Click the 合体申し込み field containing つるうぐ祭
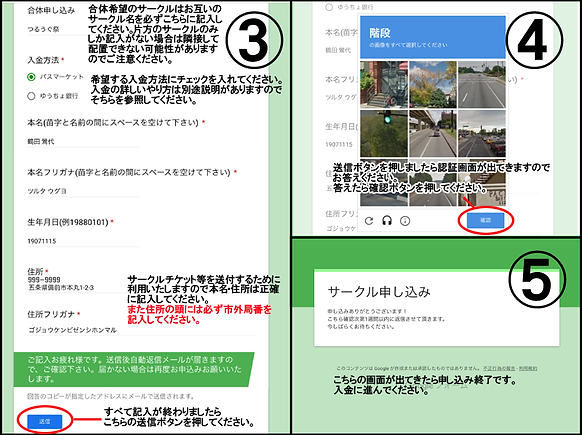 click(56, 29)
